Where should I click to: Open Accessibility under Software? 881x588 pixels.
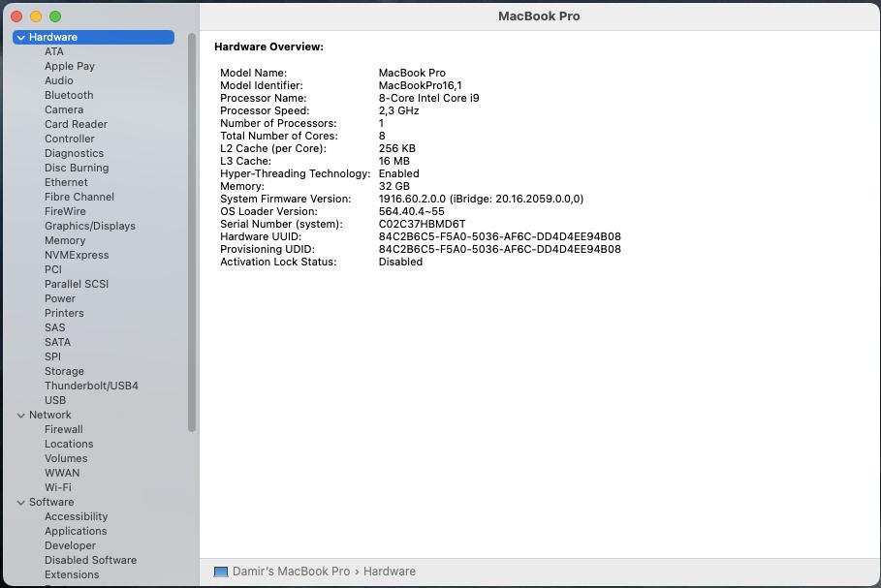[x=77, y=516]
